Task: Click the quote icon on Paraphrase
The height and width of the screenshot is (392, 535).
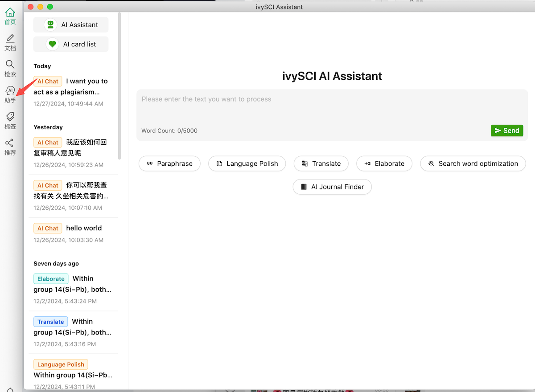Action: 150,163
